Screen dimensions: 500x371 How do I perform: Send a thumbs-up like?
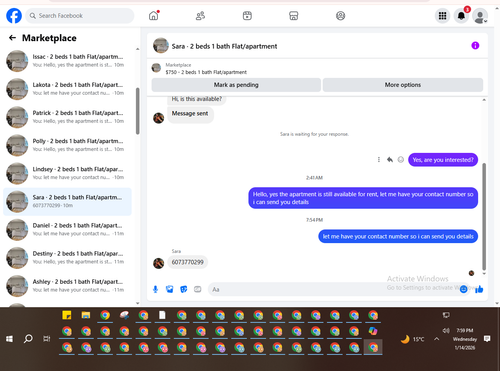479,289
